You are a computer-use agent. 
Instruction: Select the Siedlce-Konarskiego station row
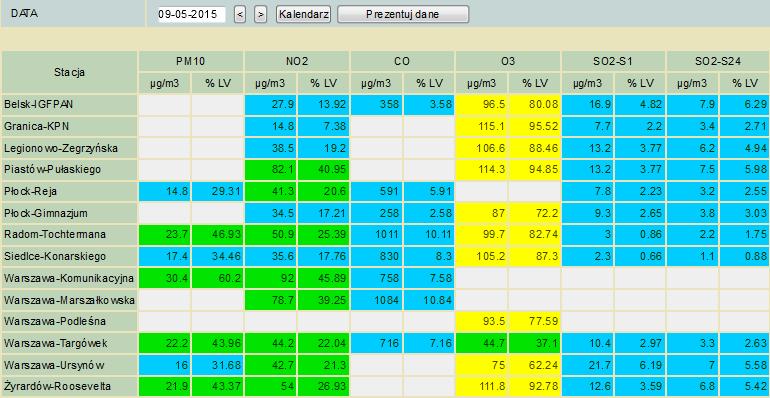pos(69,256)
